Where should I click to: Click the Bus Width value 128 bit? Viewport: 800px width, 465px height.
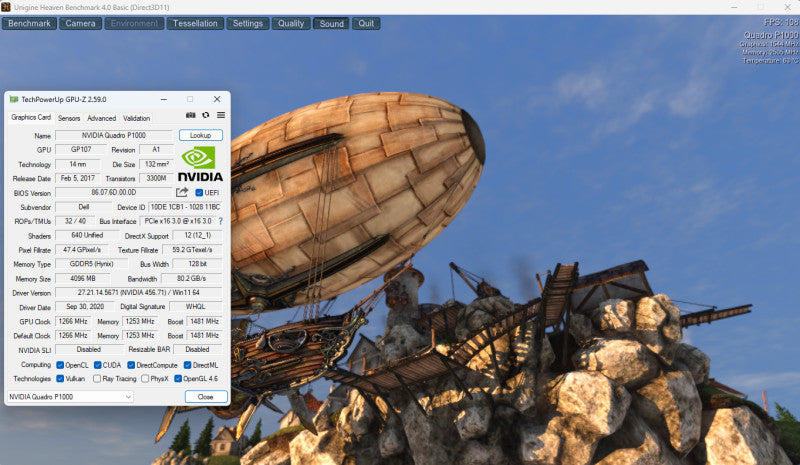(197, 264)
